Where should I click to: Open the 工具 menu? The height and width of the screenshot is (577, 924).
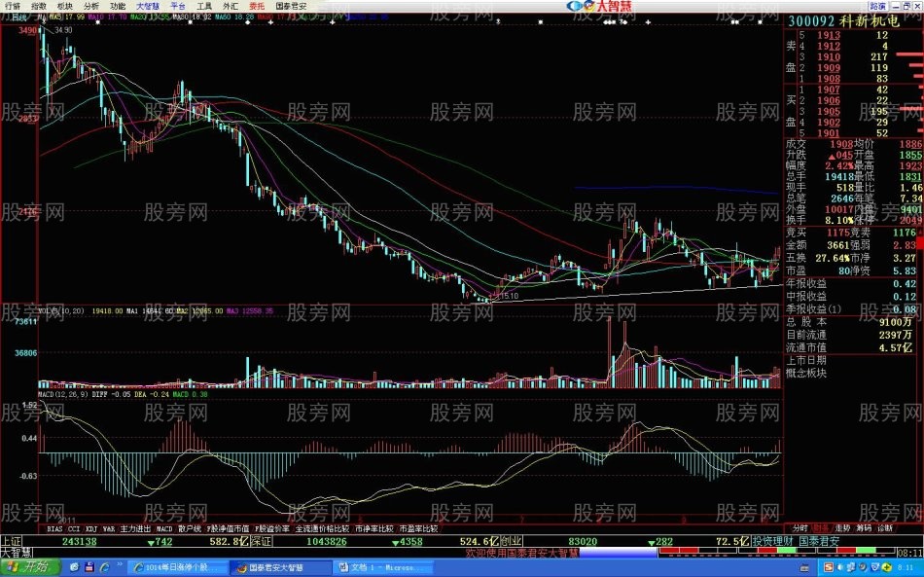(204, 6)
